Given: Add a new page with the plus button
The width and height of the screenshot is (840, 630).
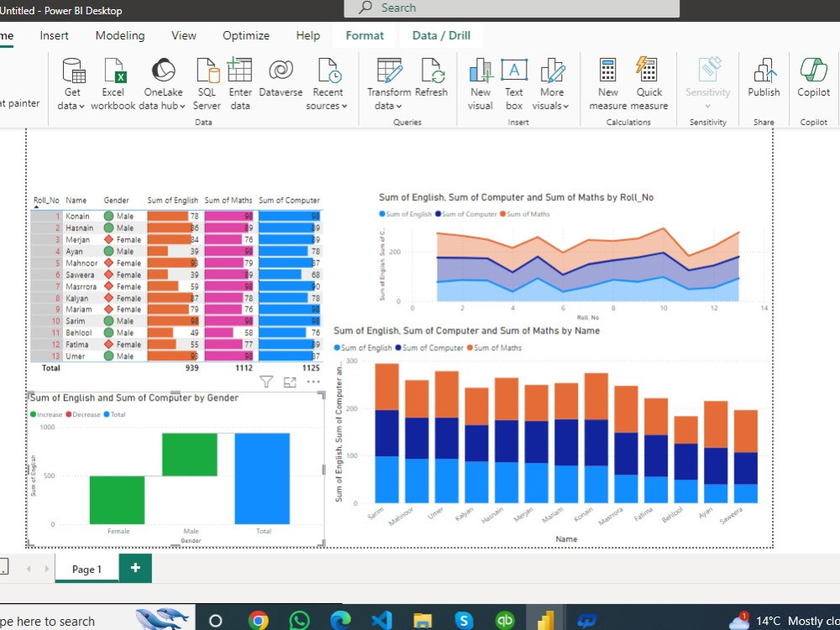Looking at the screenshot, I should pos(134,569).
